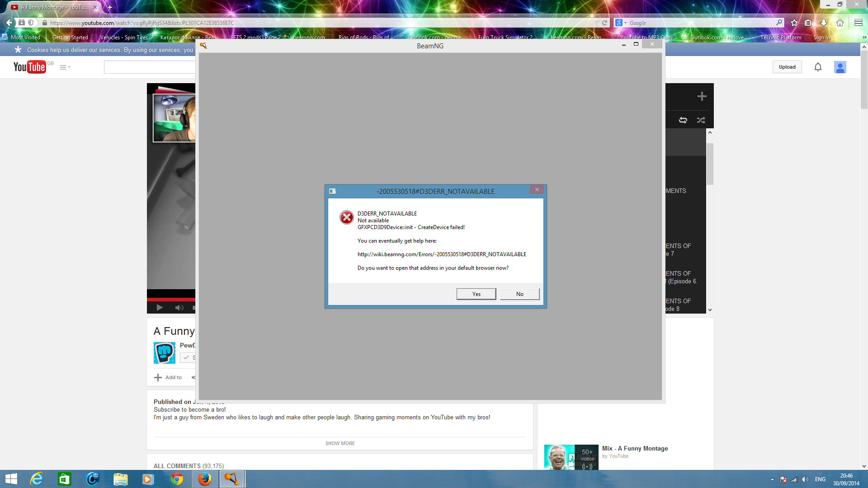Click 'Add to' under the video
The height and width of the screenshot is (488, 868).
pyautogui.click(x=168, y=377)
